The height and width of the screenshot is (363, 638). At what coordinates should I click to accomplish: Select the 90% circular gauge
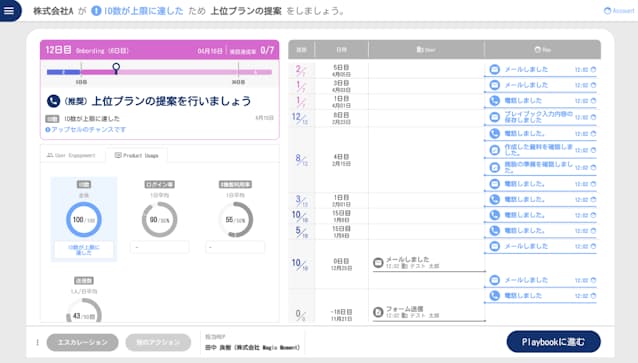click(160, 220)
